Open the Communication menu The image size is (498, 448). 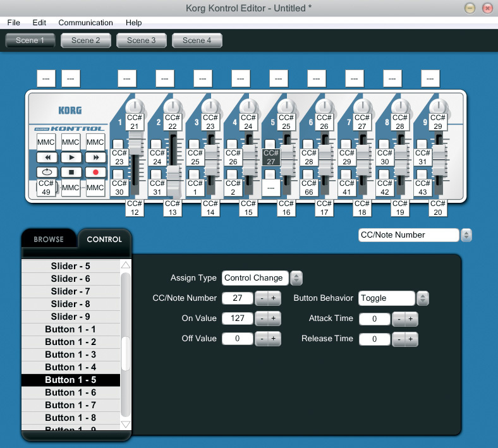coord(86,23)
